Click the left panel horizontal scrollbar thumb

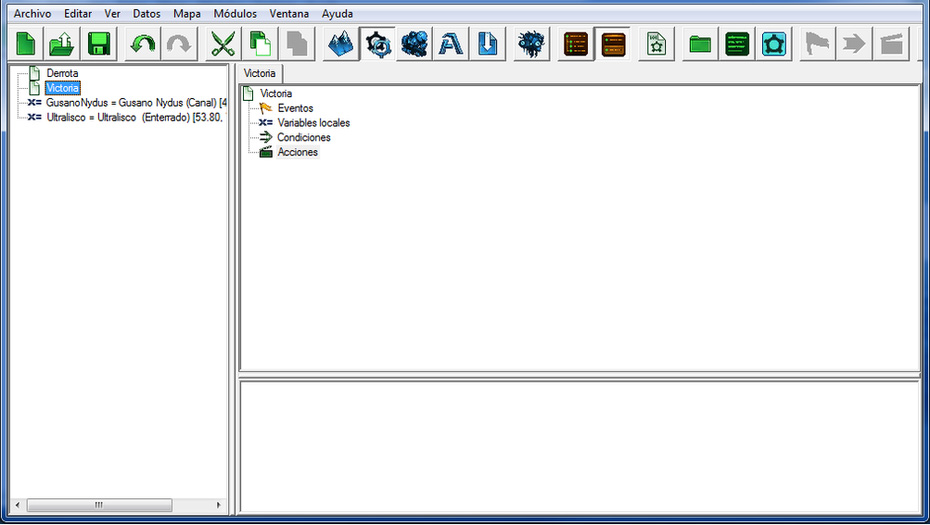click(99, 505)
